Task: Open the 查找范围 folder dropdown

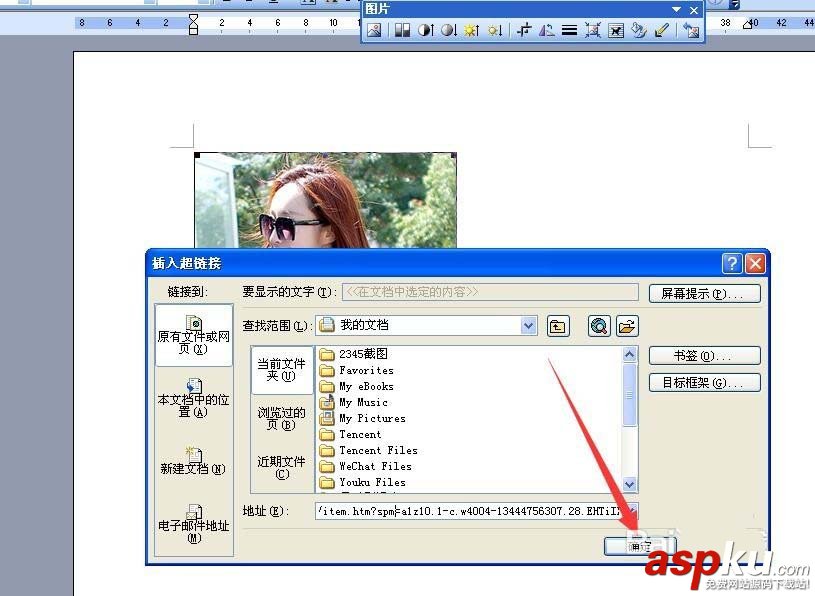Action: coord(529,326)
